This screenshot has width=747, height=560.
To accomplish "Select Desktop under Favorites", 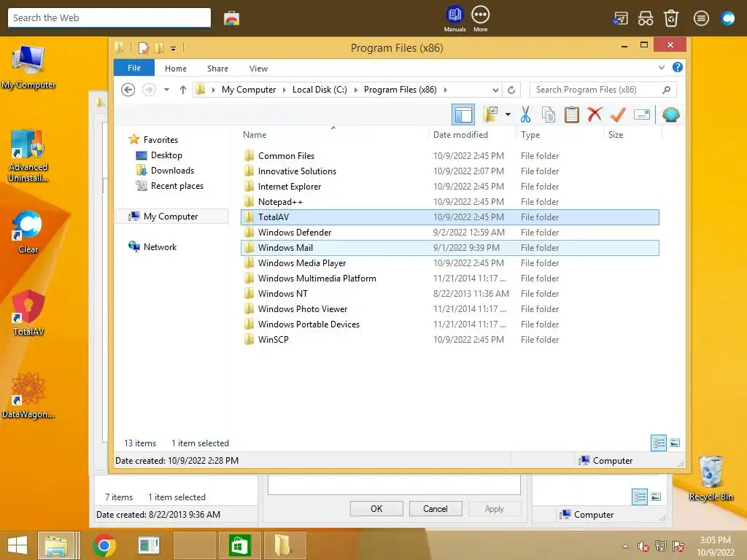I will (x=166, y=155).
